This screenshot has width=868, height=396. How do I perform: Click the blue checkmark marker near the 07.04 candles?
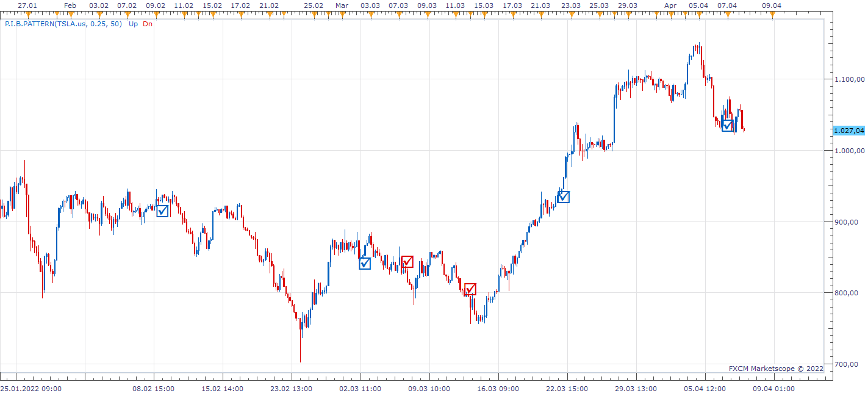tap(728, 125)
